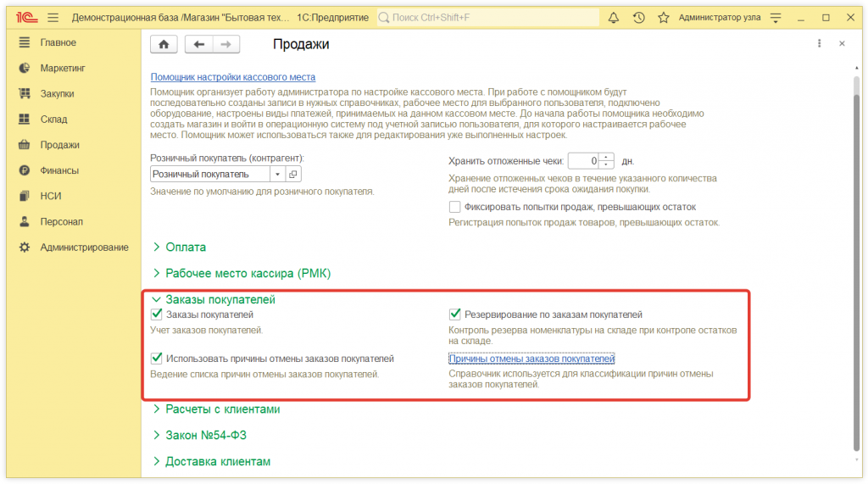Open the notifications bell icon

pyautogui.click(x=614, y=18)
